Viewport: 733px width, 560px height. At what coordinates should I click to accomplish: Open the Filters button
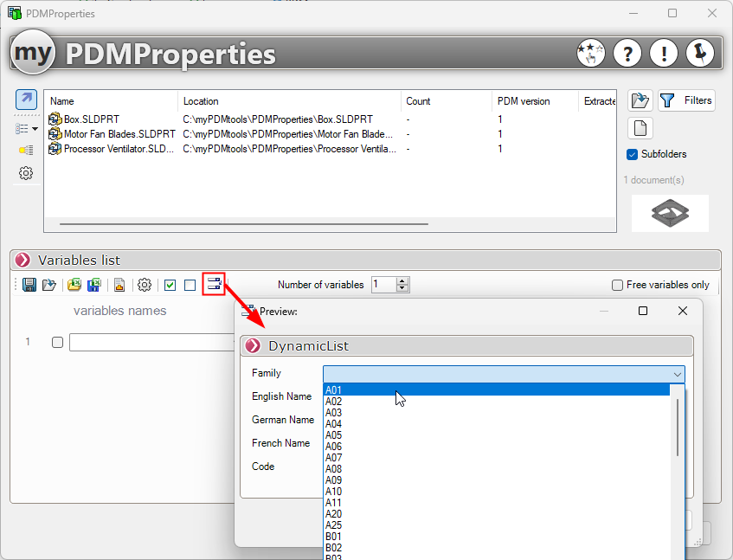[x=686, y=100]
